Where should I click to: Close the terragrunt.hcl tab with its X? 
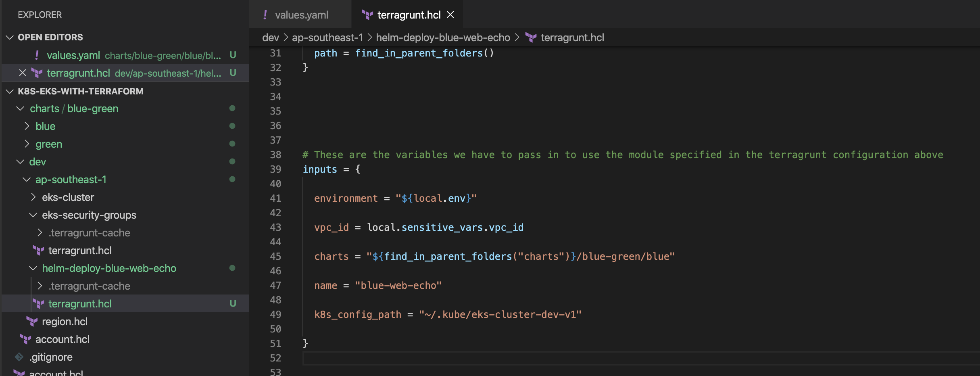(x=450, y=15)
